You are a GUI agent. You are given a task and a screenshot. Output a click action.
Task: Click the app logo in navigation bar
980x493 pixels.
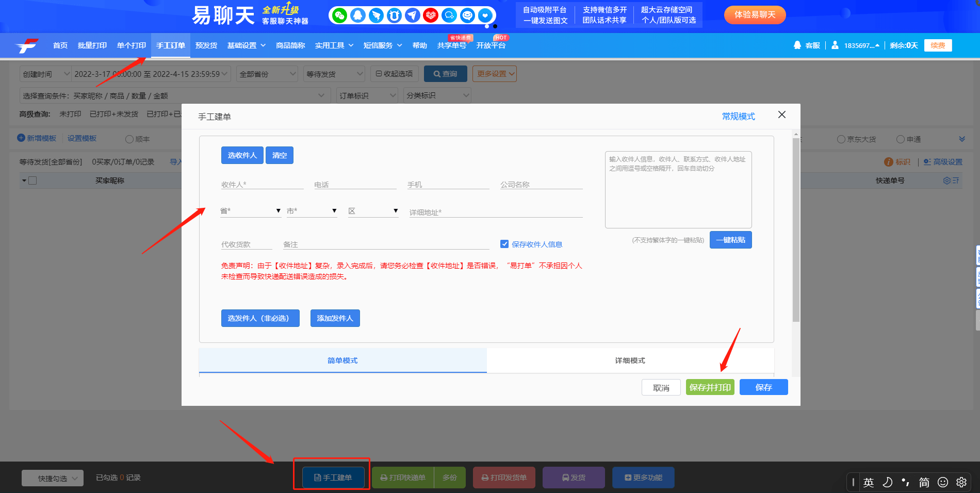coord(27,46)
